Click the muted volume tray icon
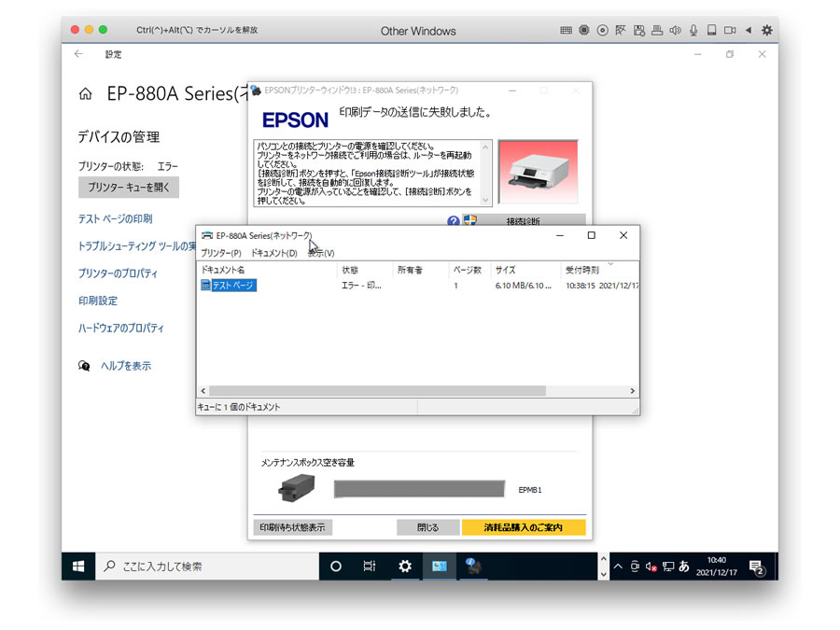This screenshot has width=840, height=630. [651, 567]
